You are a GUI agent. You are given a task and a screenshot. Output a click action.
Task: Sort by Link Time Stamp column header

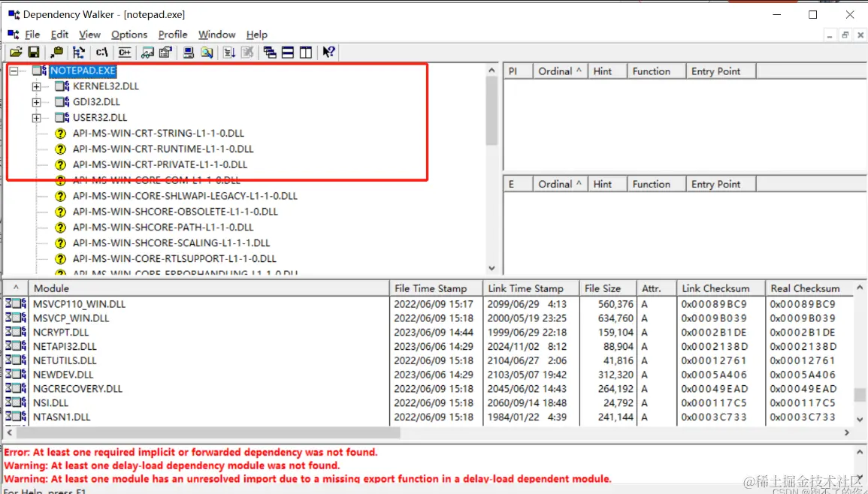click(531, 288)
